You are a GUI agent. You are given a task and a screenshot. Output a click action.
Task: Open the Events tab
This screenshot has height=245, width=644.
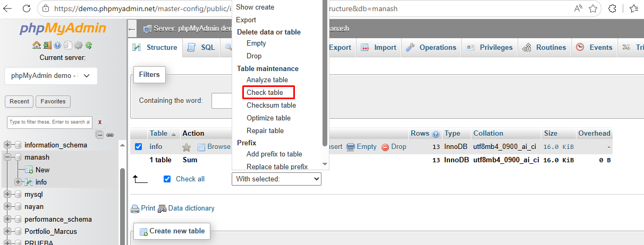tap(595, 47)
